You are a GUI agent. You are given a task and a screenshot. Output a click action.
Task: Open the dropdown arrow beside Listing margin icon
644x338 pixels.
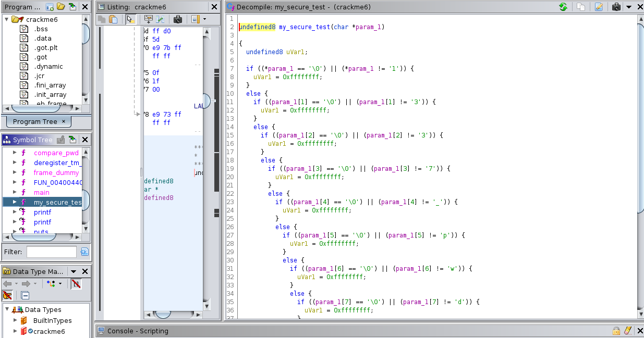[204, 19]
